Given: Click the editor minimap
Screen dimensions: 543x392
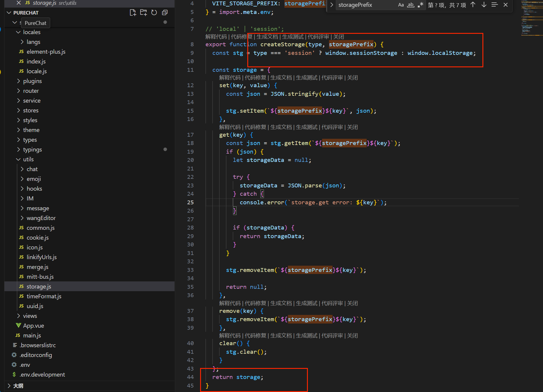Looking at the screenshot, I should (x=532, y=18).
